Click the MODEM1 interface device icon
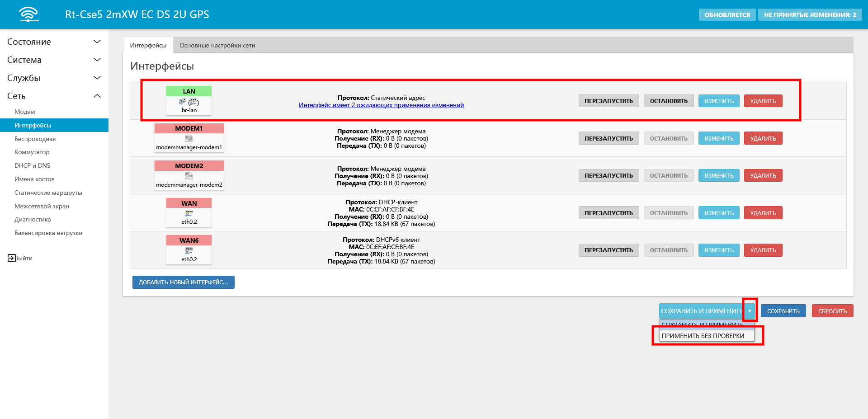Viewport: 868px width, 419px height. pos(189,139)
